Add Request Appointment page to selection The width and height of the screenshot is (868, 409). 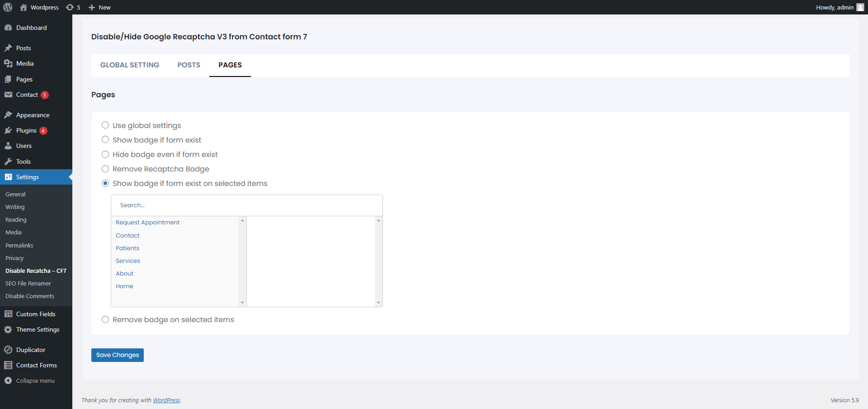click(148, 222)
